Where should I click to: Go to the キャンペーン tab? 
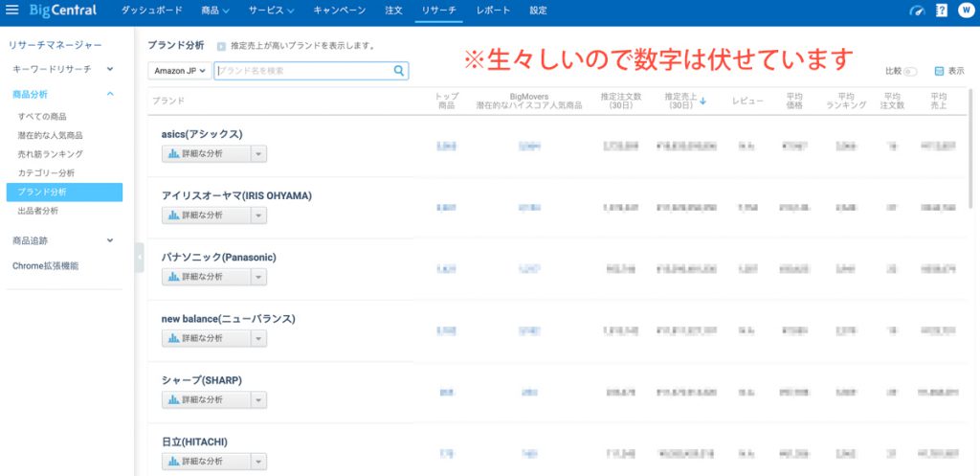[x=340, y=11]
